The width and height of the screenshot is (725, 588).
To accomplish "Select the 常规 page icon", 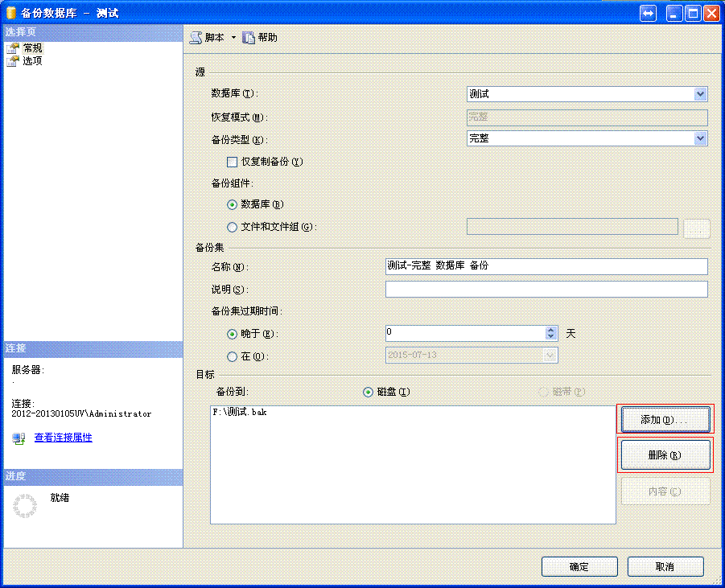I will click(13, 48).
